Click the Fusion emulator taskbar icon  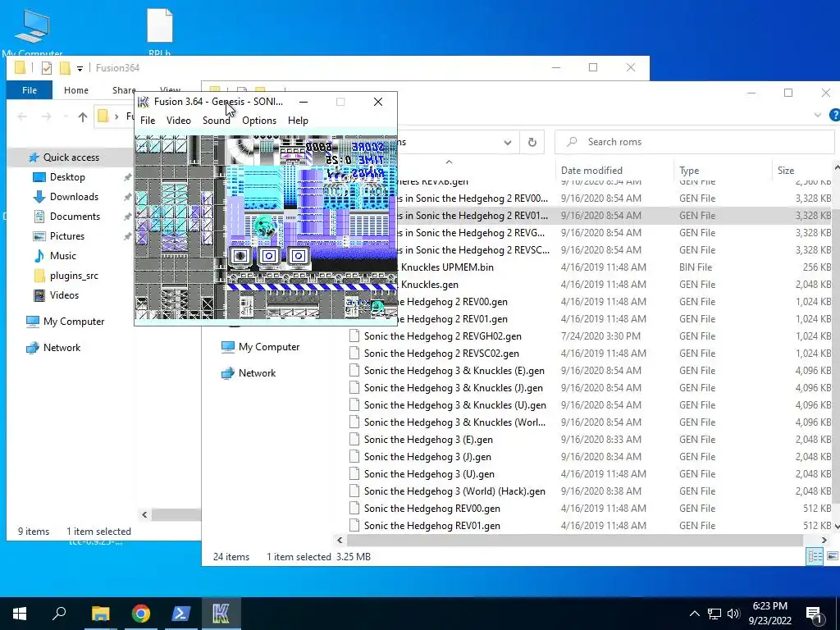pyautogui.click(x=221, y=614)
